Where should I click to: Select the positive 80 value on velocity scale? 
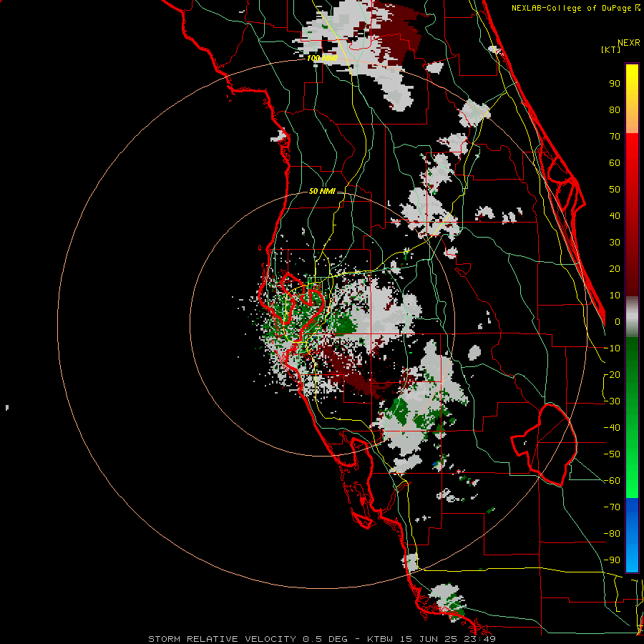pyautogui.click(x=615, y=109)
